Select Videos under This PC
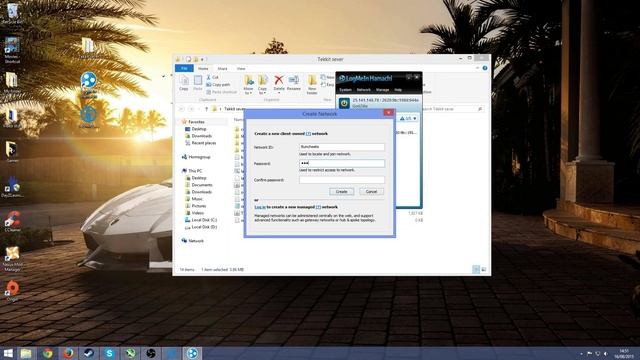The width and height of the screenshot is (640, 360). tap(197, 213)
